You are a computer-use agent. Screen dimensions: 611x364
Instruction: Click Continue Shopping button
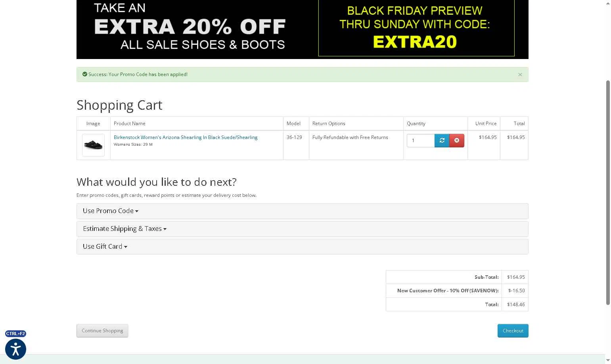[102, 331]
